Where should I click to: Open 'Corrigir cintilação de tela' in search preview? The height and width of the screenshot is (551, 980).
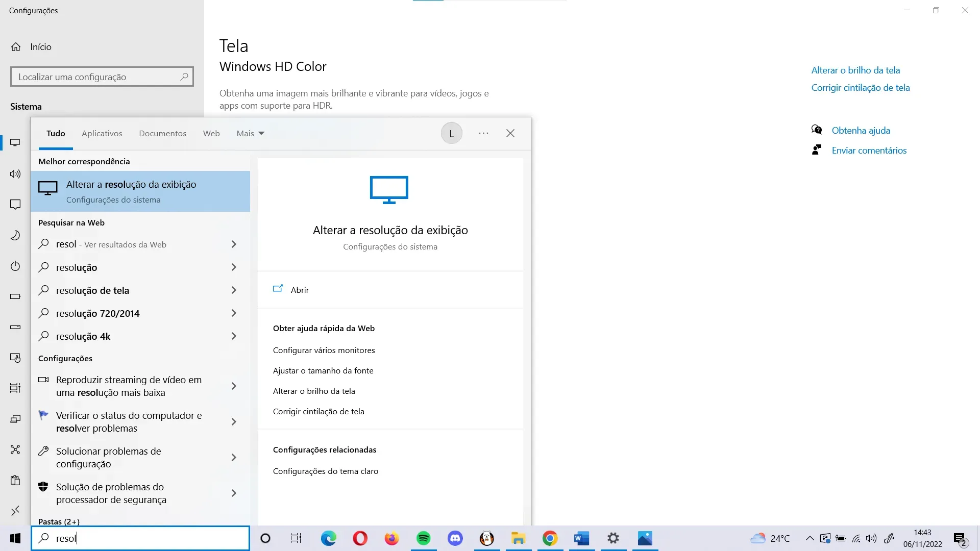click(x=318, y=412)
